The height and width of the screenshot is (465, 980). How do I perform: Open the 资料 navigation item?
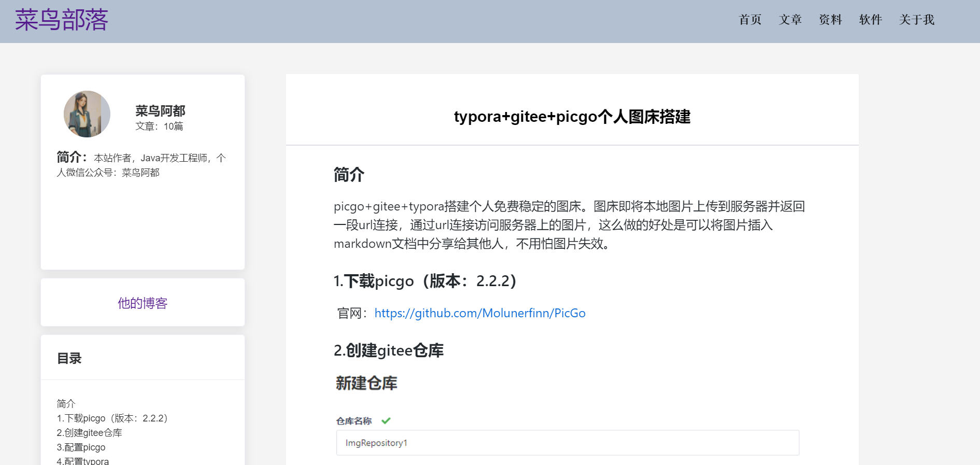[x=830, y=20]
